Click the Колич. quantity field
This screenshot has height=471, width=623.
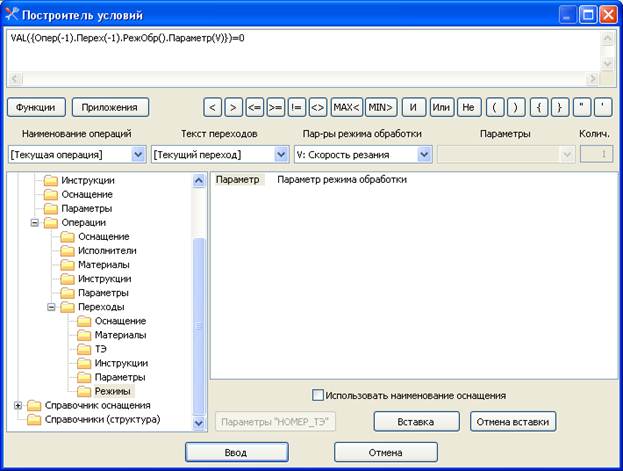(x=596, y=154)
